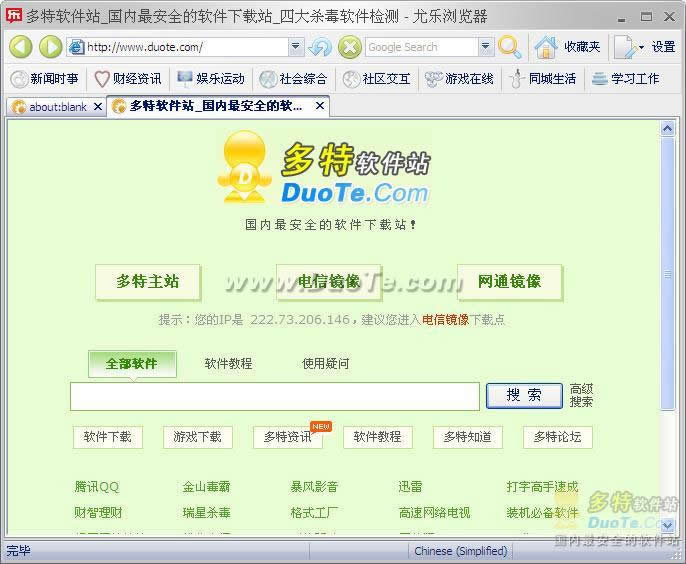Screen dimensions: 686x564
Task: Open the 高速网络电视 link
Action: (x=434, y=512)
